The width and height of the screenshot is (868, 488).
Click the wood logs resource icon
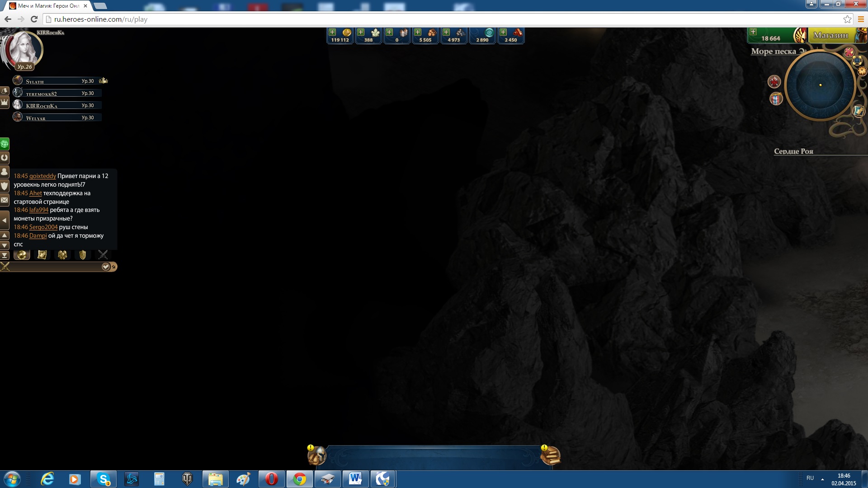[432, 33]
